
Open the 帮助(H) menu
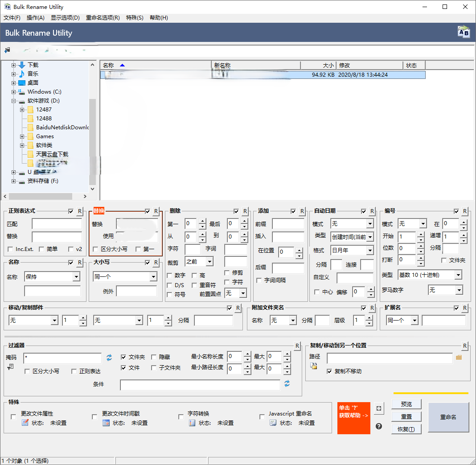click(159, 18)
